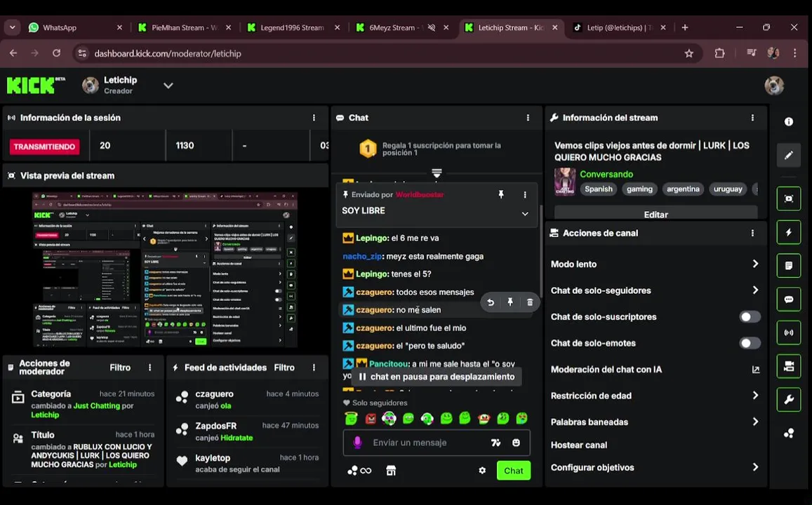Click the moderator actions note icon in sidebar

coord(788,265)
